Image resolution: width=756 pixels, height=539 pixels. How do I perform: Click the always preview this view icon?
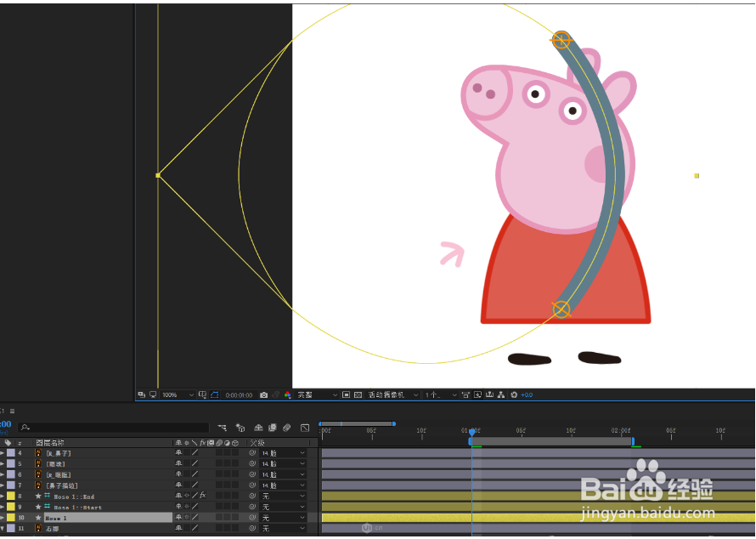(x=141, y=394)
